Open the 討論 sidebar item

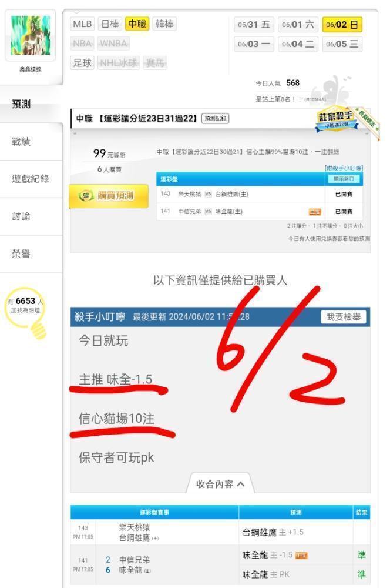tap(21, 216)
